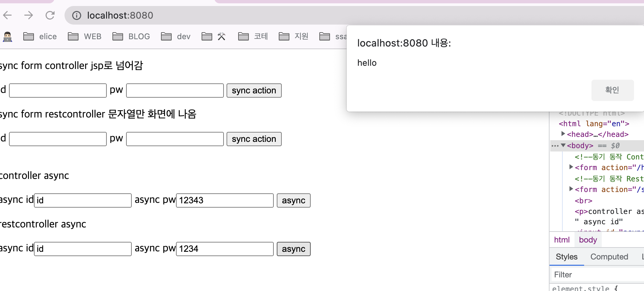Collapse the body element in DOM tree

(563, 145)
